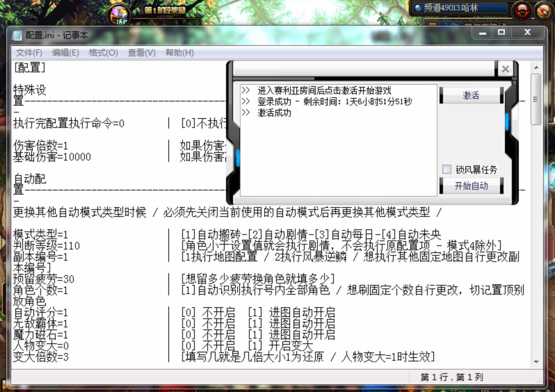Click the scroll up arrow in Notepad

click(x=536, y=67)
